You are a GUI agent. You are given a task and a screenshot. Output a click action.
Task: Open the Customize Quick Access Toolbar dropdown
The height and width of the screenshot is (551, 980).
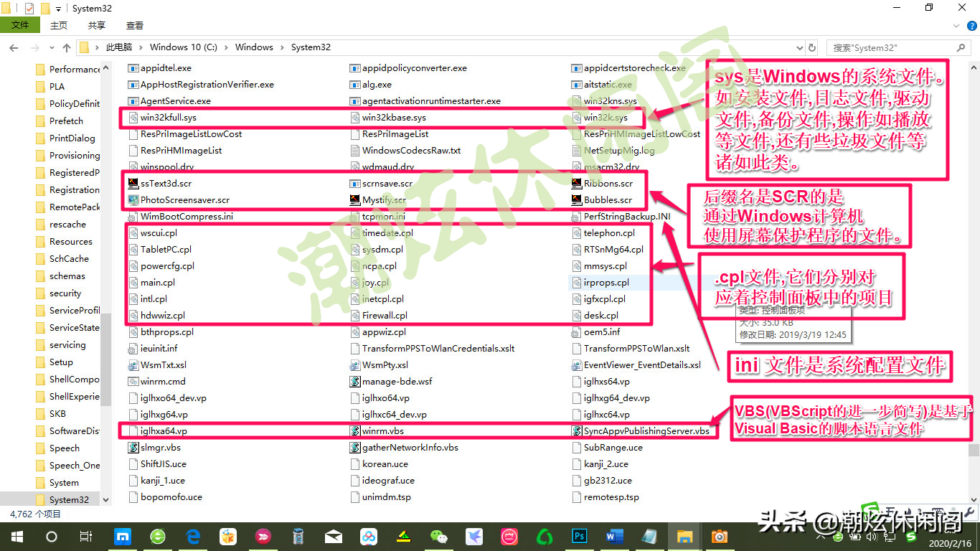pyautogui.click(x=58, y=9)
